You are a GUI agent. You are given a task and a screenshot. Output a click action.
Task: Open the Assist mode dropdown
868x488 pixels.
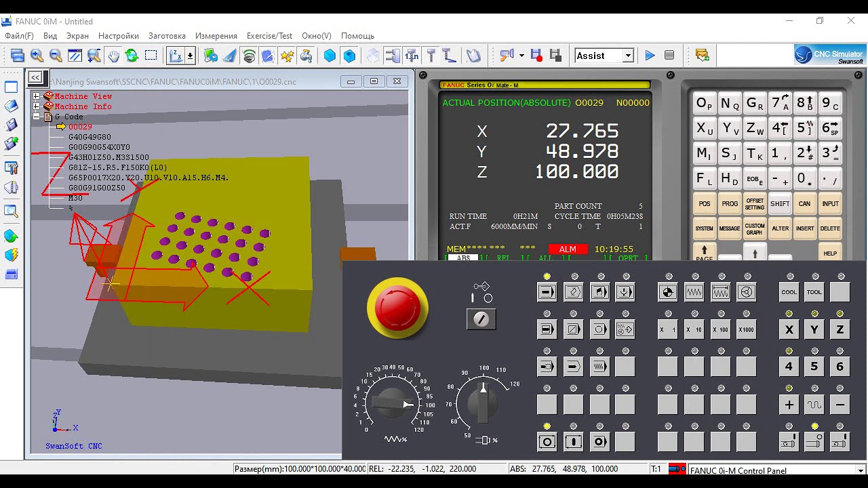[x=628, y=56]
